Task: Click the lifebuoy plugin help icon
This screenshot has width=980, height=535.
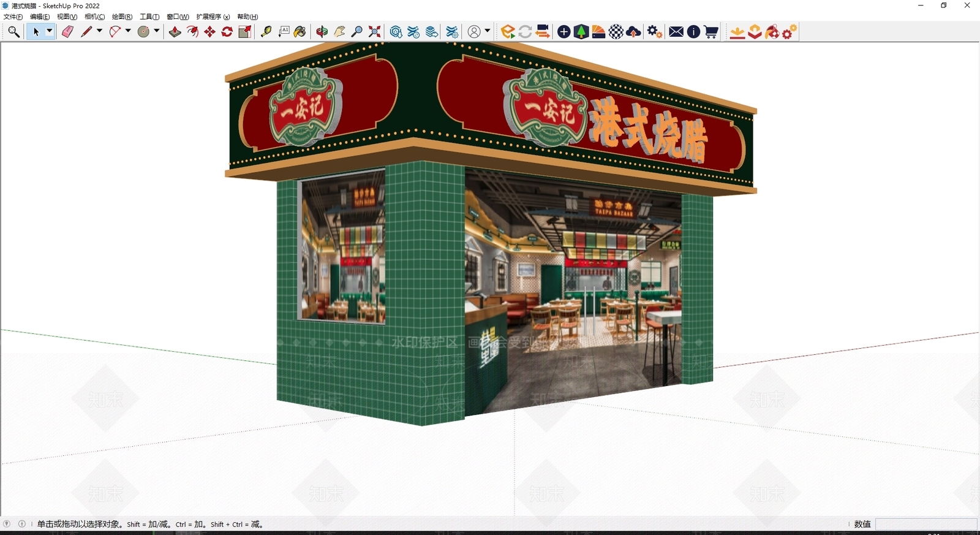Action: (772, 32)
